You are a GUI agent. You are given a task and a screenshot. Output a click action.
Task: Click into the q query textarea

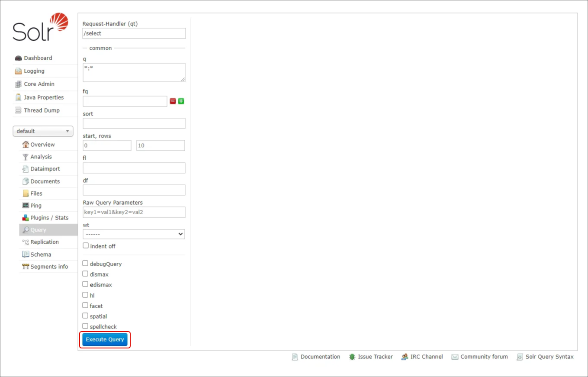pyautogui.click(x=134, y=72)
